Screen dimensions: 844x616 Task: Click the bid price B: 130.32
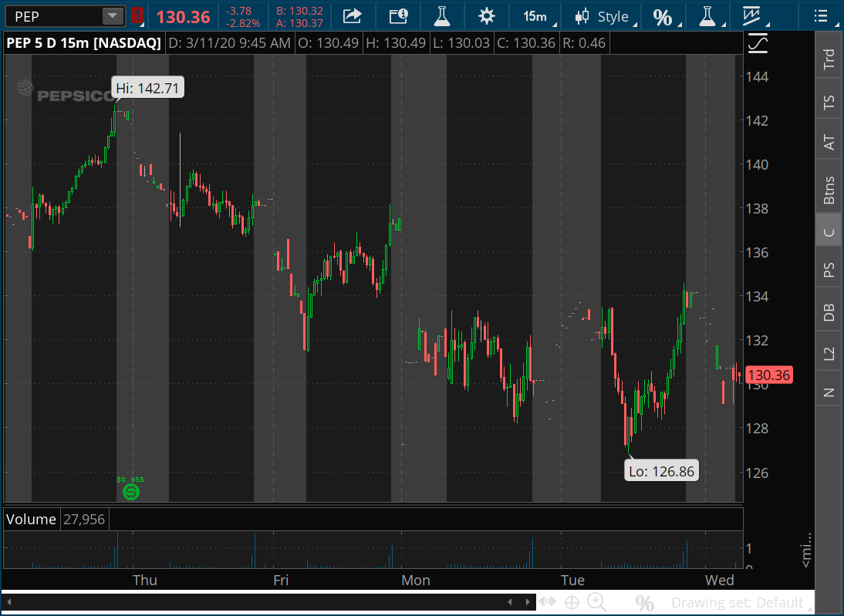pos(299,11)
